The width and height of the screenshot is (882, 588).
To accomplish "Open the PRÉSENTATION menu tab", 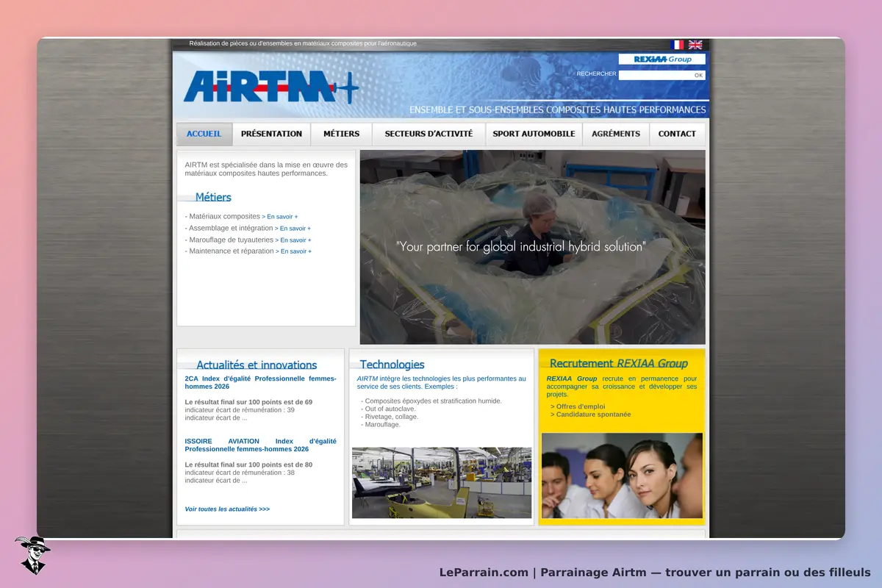I will (x=272, y=134).
